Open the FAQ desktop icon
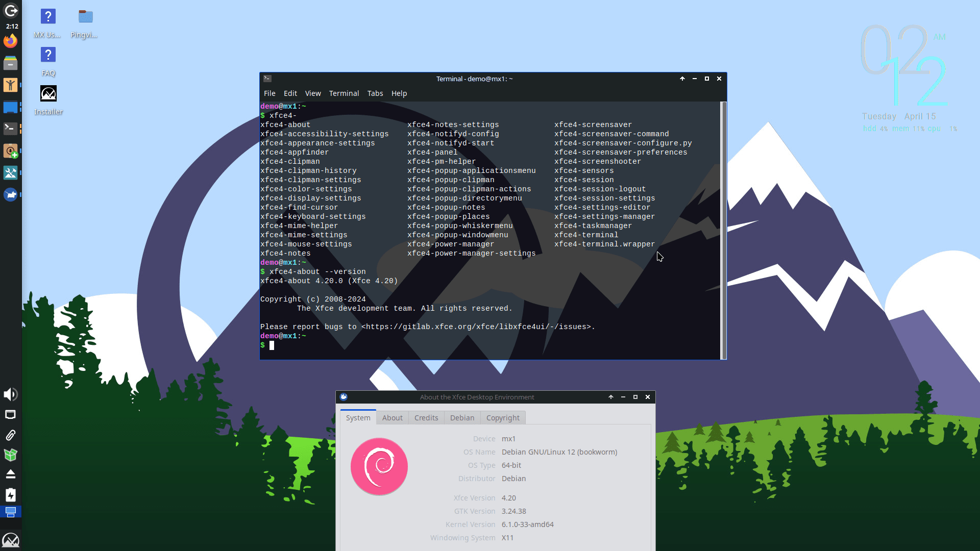Screen dimensions: 980x551 48,61
